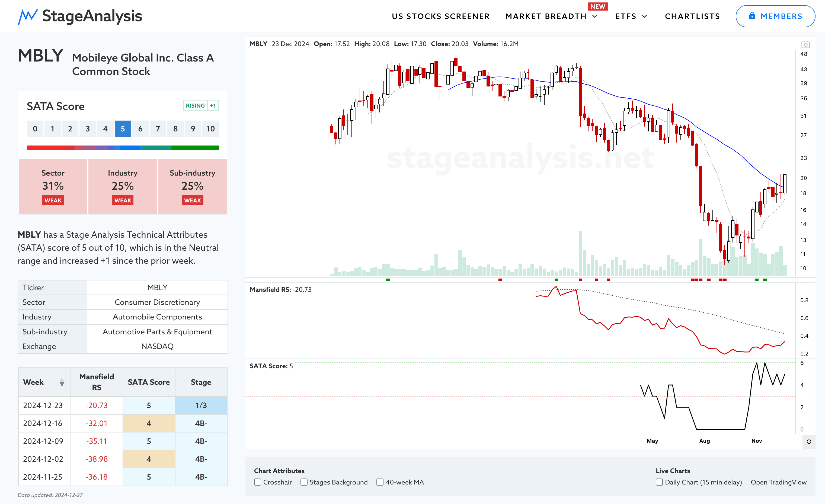The image size is (825, 504).
Task: Toggle Stages Background checkbox
Action: click(x=304, y=482)
